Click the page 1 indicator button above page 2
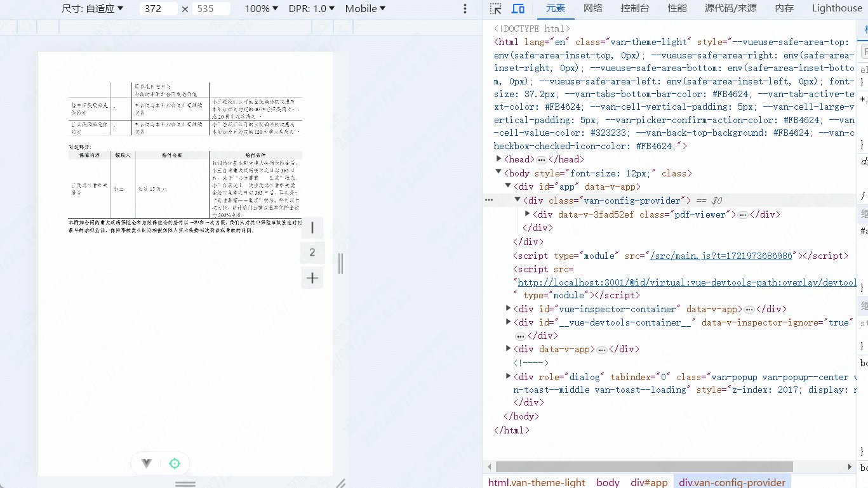868x488 pixels. click(x=312, y=227)
